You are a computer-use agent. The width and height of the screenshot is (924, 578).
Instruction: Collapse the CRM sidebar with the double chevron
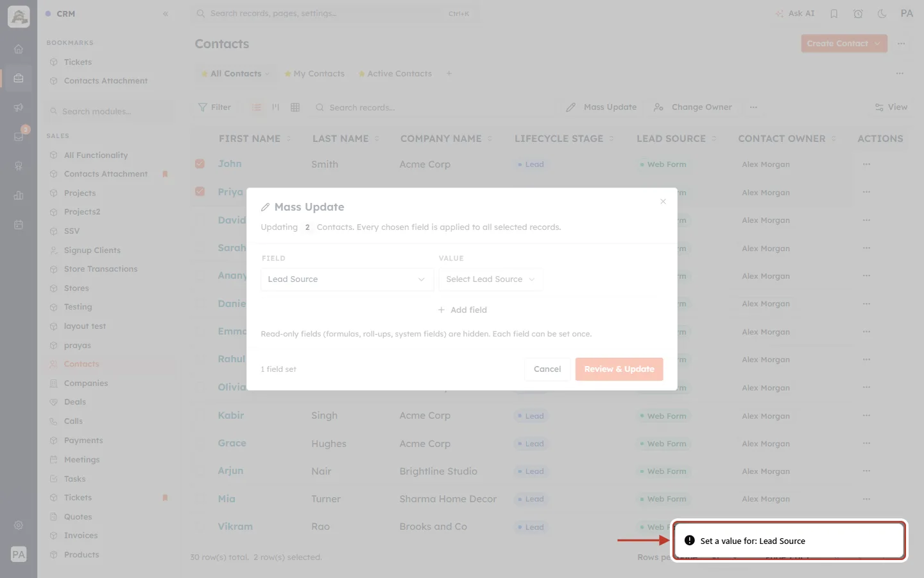point(166,13)
